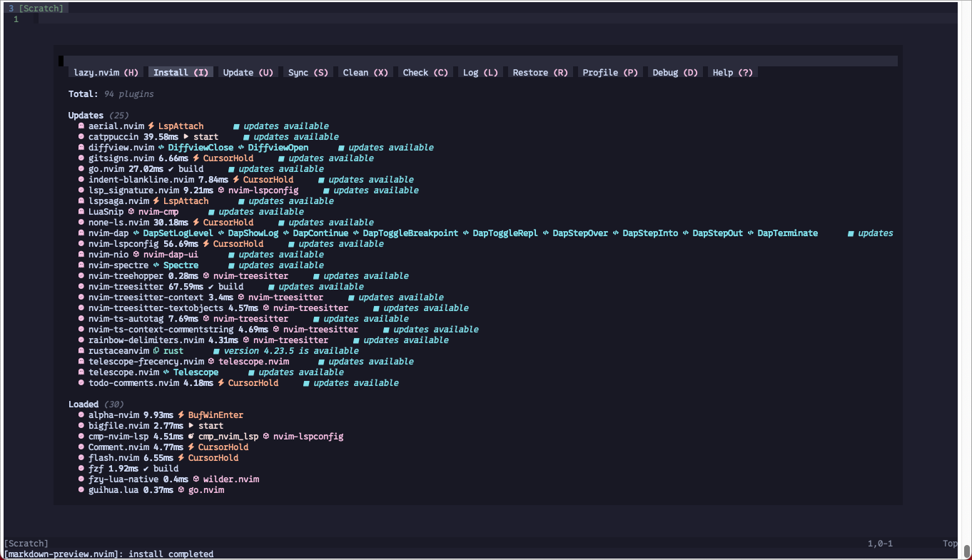Screen dimensions: 972x560
Task: Click the terminal scrollbar thumb at bottom right
Action: tap(967, 551)
